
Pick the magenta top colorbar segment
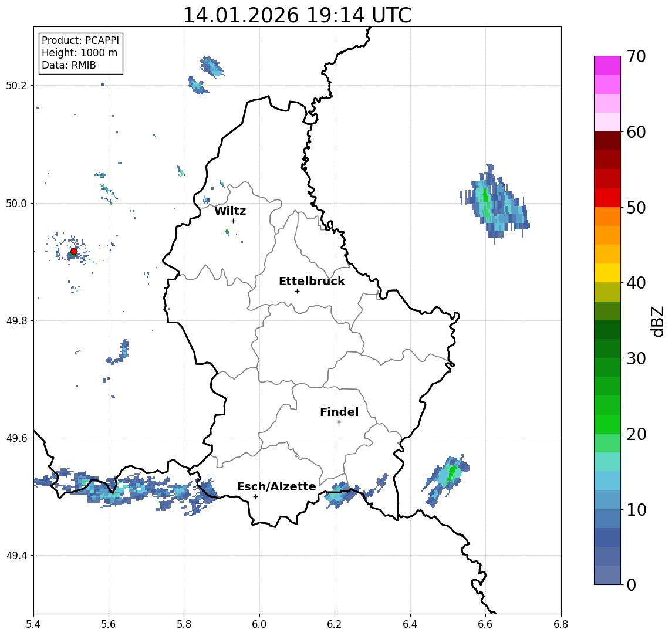(x=607, y=66)
